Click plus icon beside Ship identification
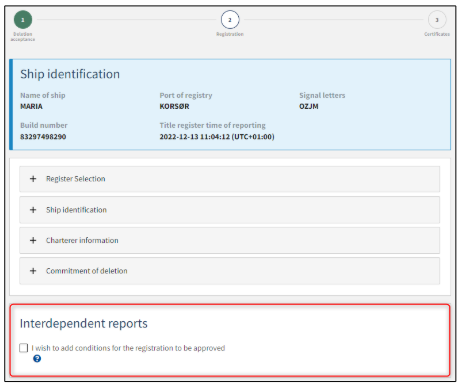The width and height of the screenshot is (462, 388). coord(33,210)
